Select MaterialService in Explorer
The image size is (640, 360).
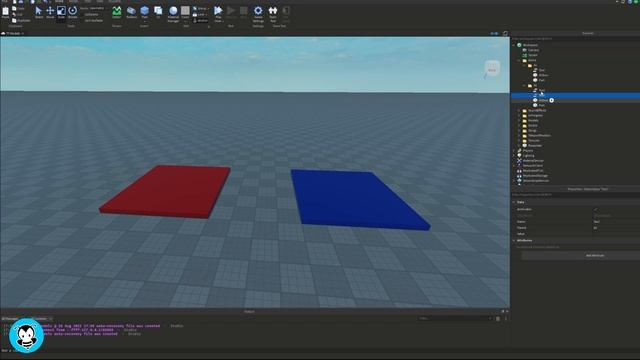tap(533, 161)
